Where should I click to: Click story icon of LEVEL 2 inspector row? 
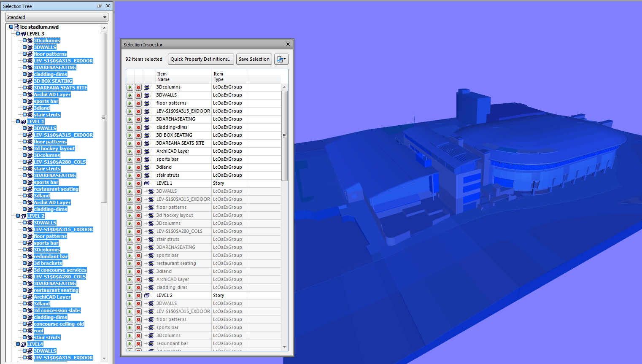coord(147,296)
